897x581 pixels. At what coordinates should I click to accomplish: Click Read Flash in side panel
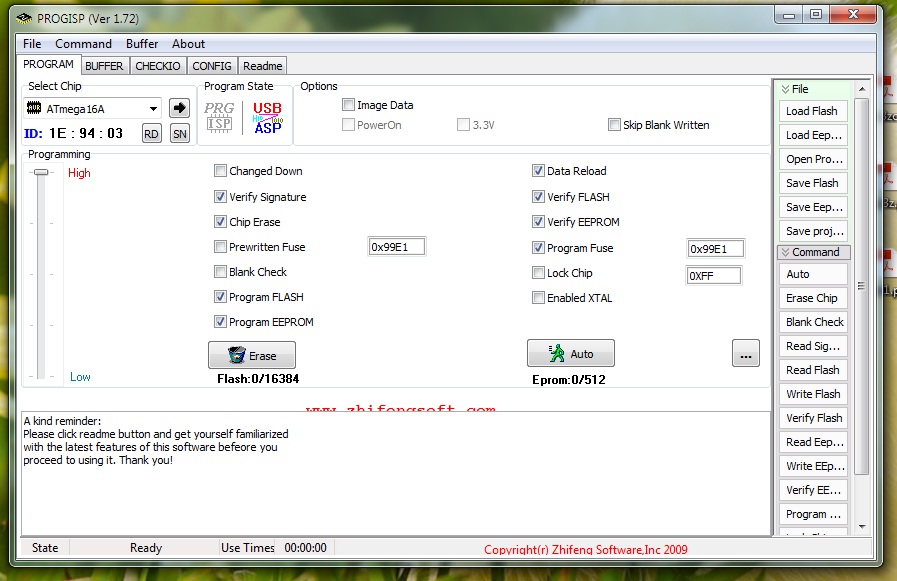pos(813,370)
